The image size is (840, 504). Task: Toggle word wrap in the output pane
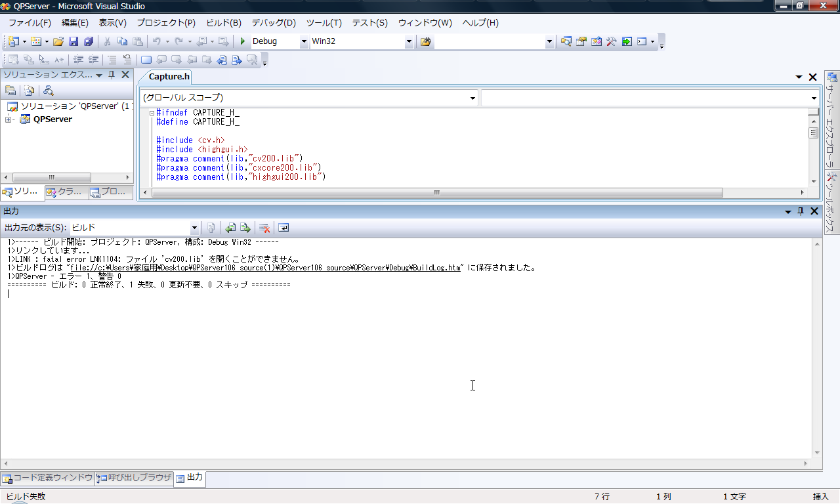[x=283, y=228]
